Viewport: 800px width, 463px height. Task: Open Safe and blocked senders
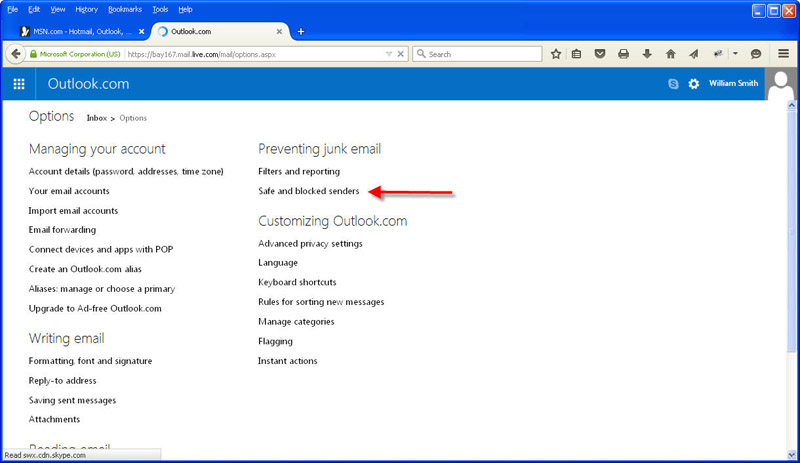coord(309,191)
